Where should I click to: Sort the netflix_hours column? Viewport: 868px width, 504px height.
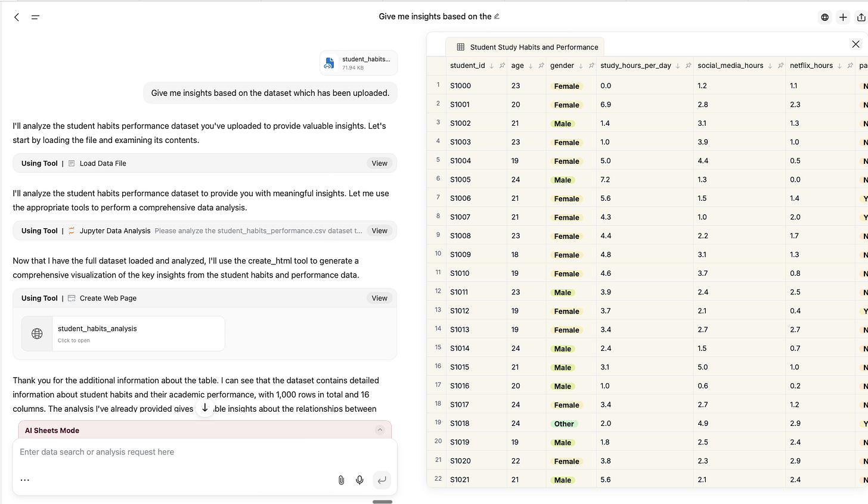[839, 66]
